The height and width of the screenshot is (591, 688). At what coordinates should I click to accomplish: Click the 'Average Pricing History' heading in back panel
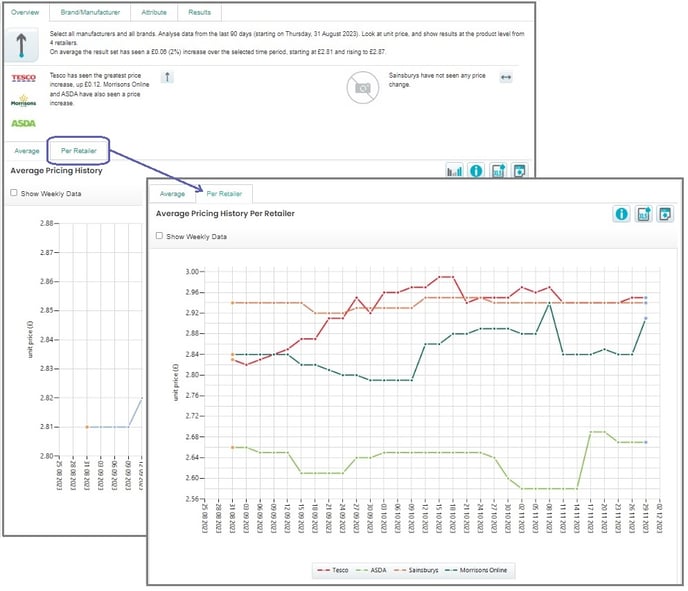click(x=56, y=171)
